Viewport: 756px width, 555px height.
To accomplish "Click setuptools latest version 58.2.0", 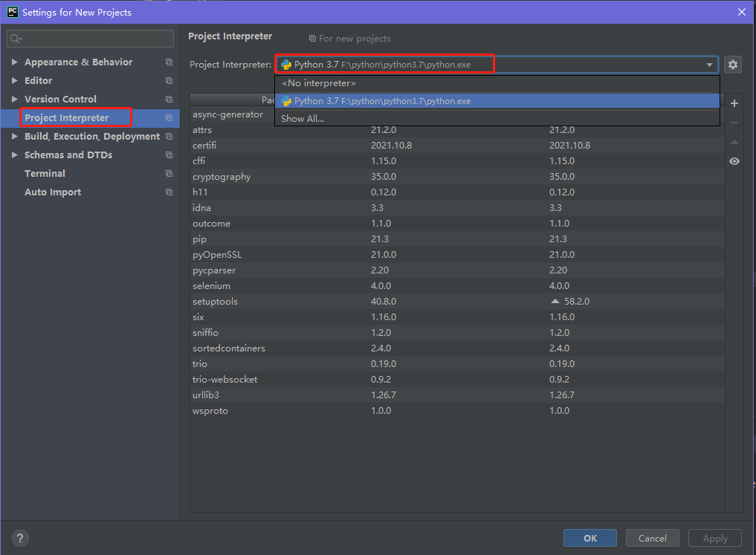I will pyautogui.click(x=577, y=302).
